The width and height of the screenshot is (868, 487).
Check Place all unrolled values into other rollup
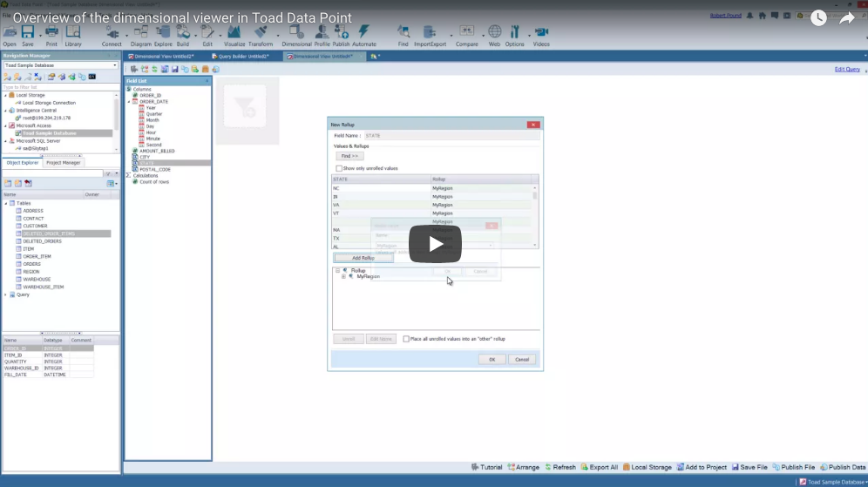pyautogui.click(x=406, y=339)
